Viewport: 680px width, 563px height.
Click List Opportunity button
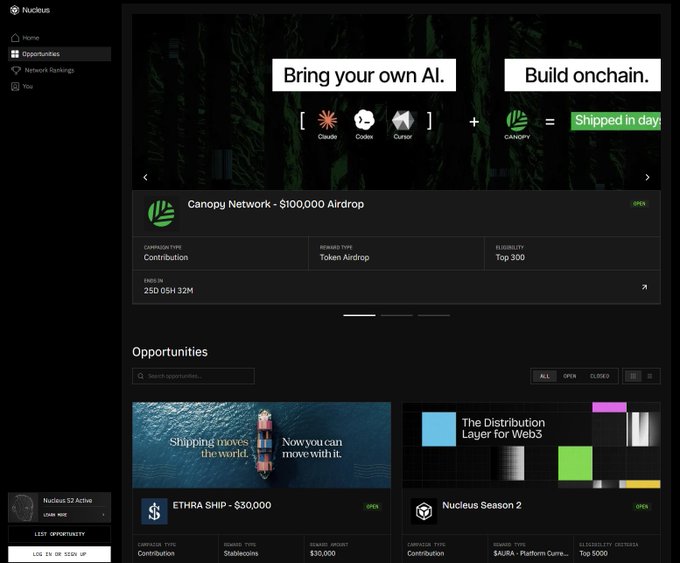[59, 534]
